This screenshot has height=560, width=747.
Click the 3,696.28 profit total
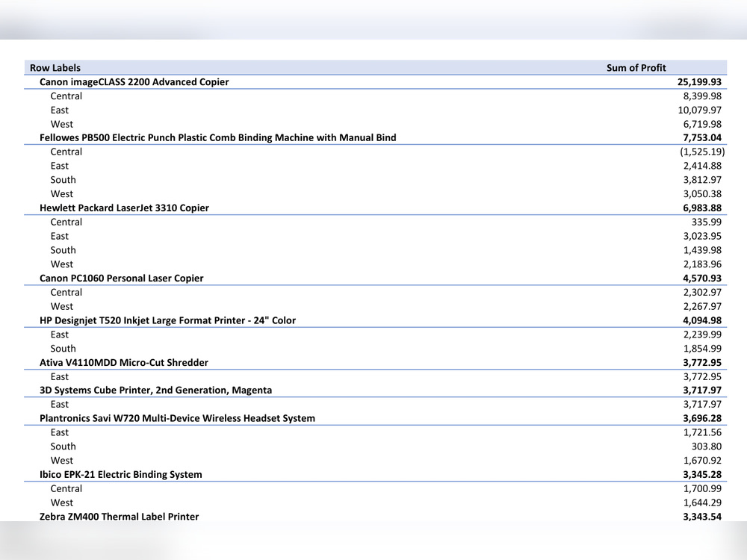point(702,419)
